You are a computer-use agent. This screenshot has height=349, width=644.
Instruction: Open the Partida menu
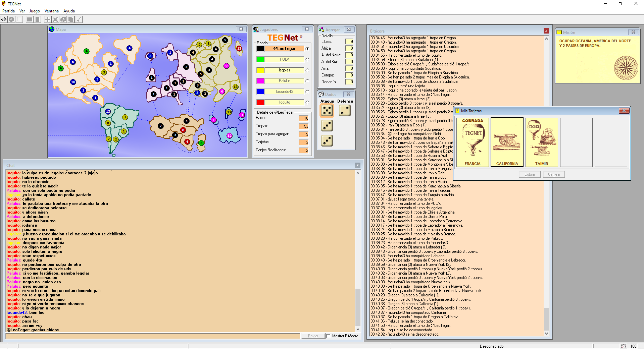coord(8,11)
